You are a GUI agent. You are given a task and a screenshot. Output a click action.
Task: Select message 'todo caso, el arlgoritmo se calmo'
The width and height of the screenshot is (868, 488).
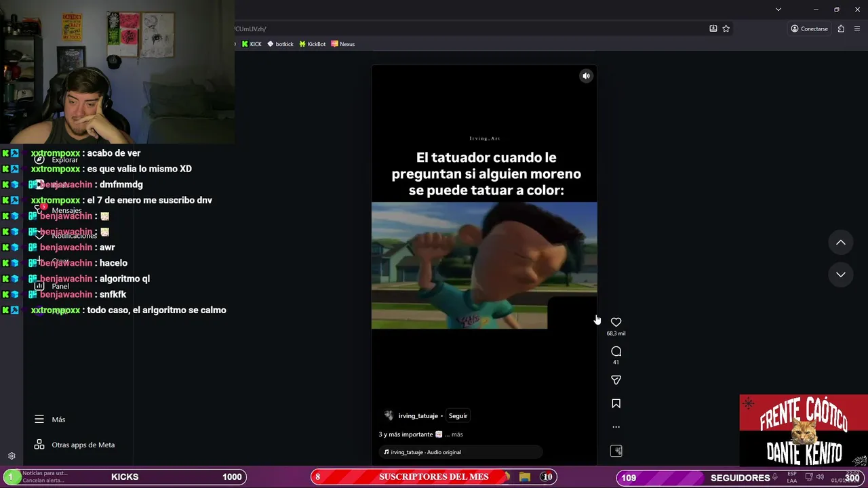click(x=157, y=310)
